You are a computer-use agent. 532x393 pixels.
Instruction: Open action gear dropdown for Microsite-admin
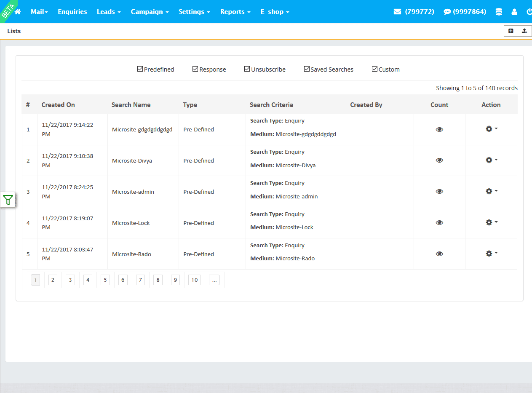point(491,191)
